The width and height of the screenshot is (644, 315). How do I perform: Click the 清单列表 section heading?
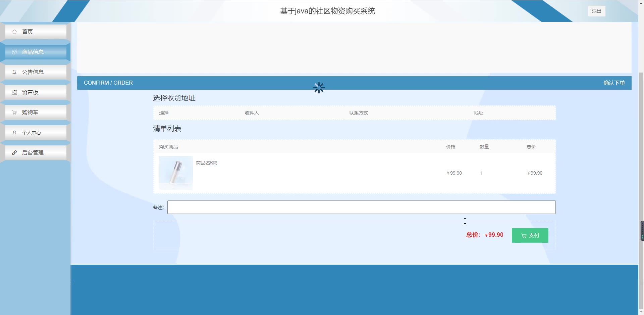pos(167,129)
